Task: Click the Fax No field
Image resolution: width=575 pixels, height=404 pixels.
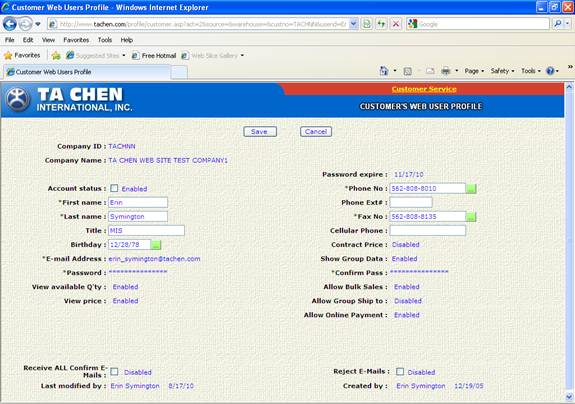Action: [428, 216]
